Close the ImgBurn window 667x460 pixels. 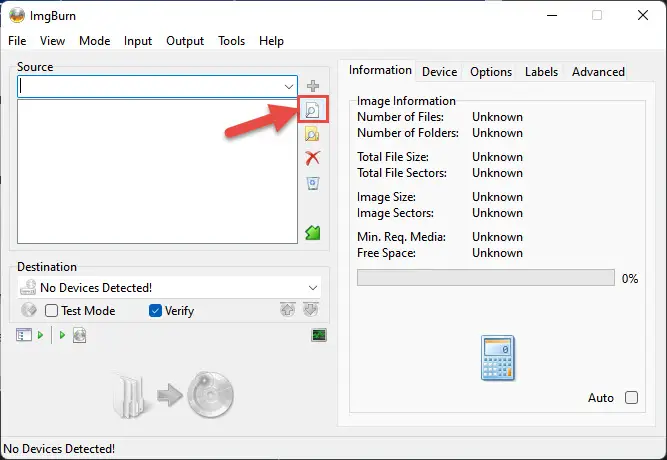(x=643, y=15)
